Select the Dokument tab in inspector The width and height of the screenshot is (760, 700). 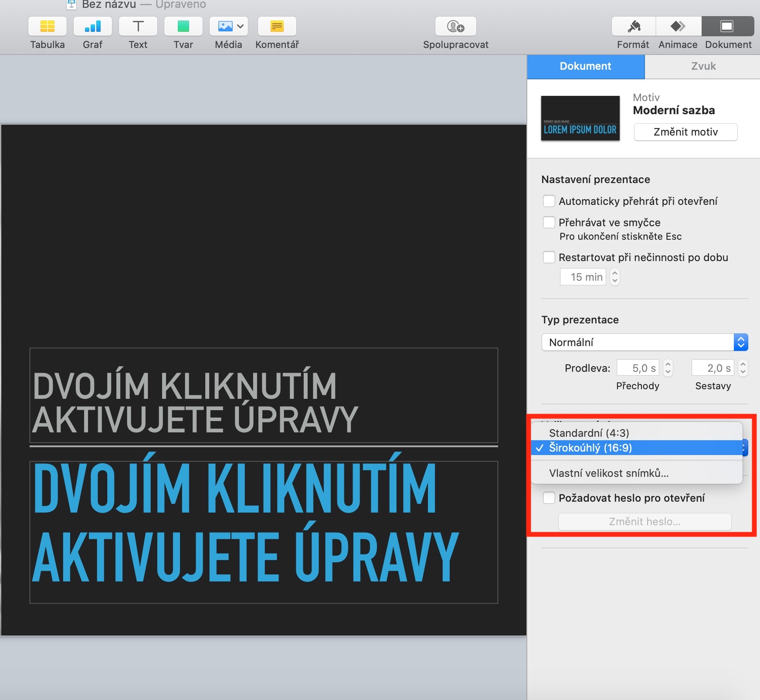(585, 66)
